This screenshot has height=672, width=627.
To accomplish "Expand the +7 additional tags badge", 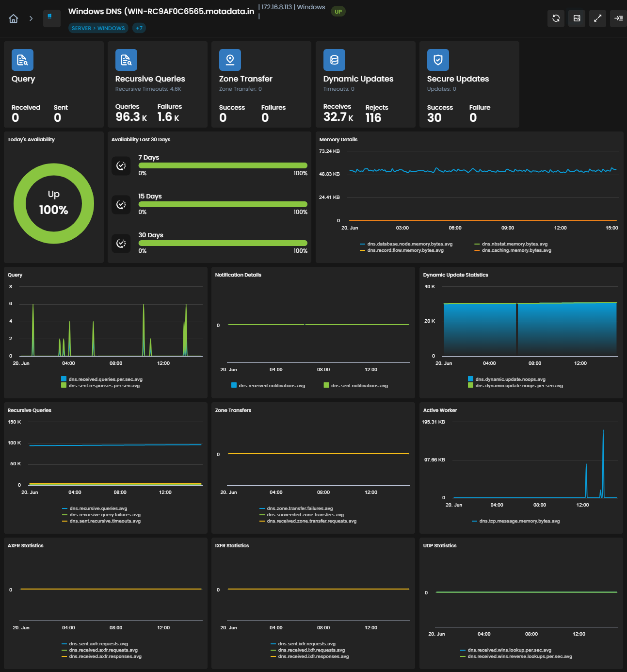I will (139, 28).
